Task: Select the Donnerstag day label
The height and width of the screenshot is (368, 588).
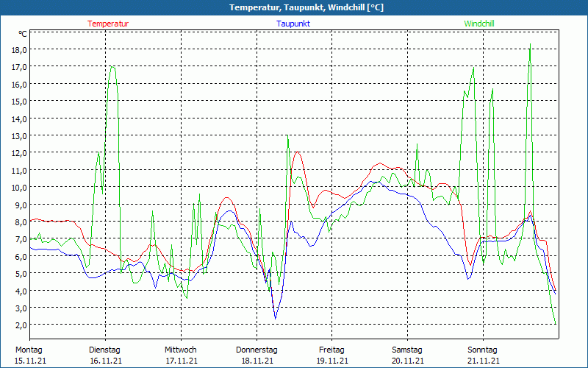Action: [257, 350]
